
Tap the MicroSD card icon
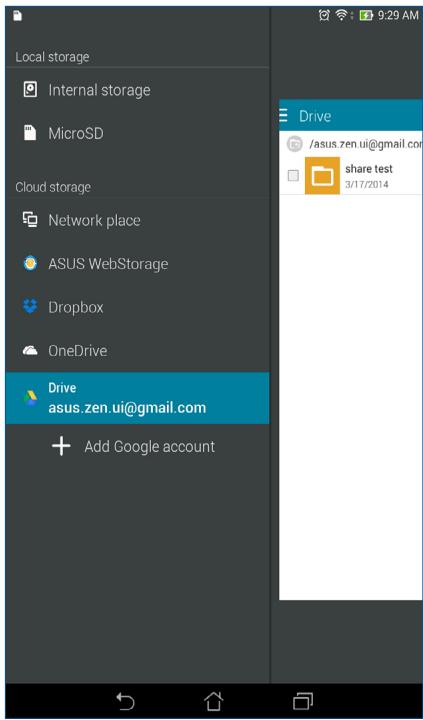coord(30,133)
